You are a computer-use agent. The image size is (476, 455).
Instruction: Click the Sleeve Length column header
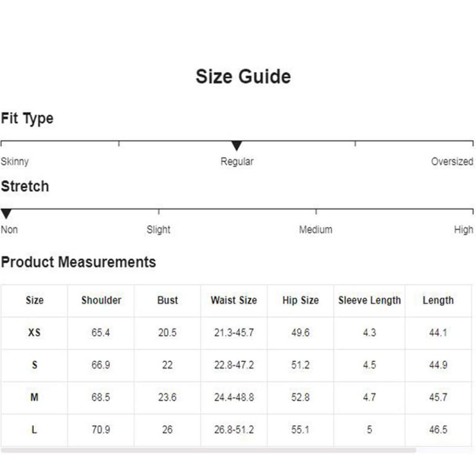(370, 300)
